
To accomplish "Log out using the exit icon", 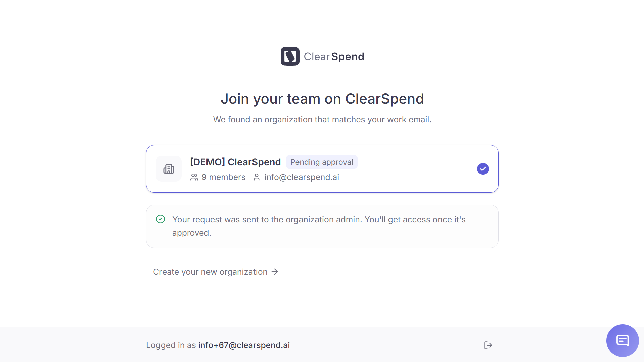I will pos(488,345).
